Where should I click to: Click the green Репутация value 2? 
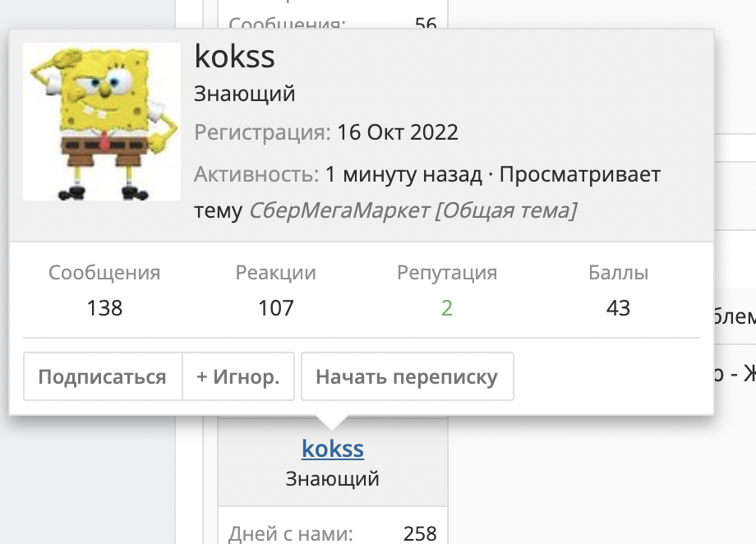[447, 308]
